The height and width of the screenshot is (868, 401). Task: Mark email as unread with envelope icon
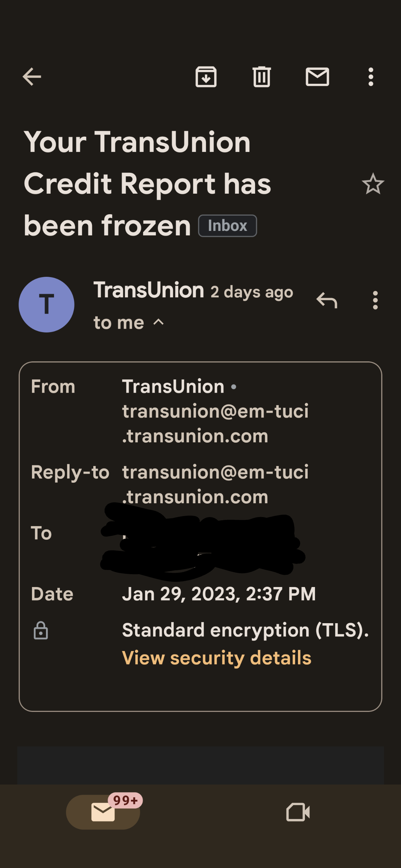[317, 77]
